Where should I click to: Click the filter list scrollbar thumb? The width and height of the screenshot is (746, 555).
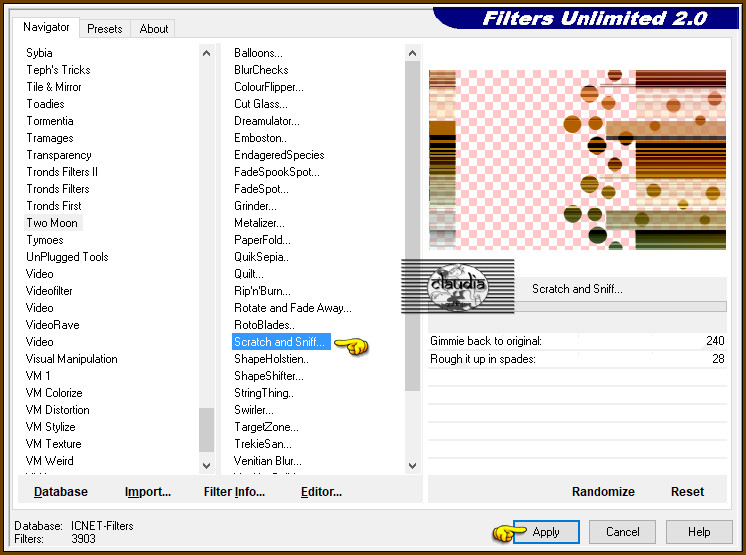[x=412, y=226]
